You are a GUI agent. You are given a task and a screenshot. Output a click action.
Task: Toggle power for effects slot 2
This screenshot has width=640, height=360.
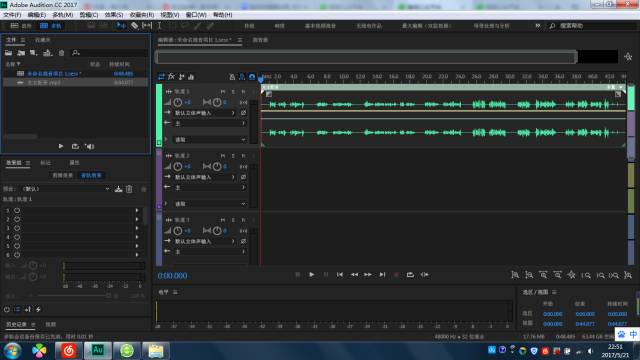tap(17, 219)
